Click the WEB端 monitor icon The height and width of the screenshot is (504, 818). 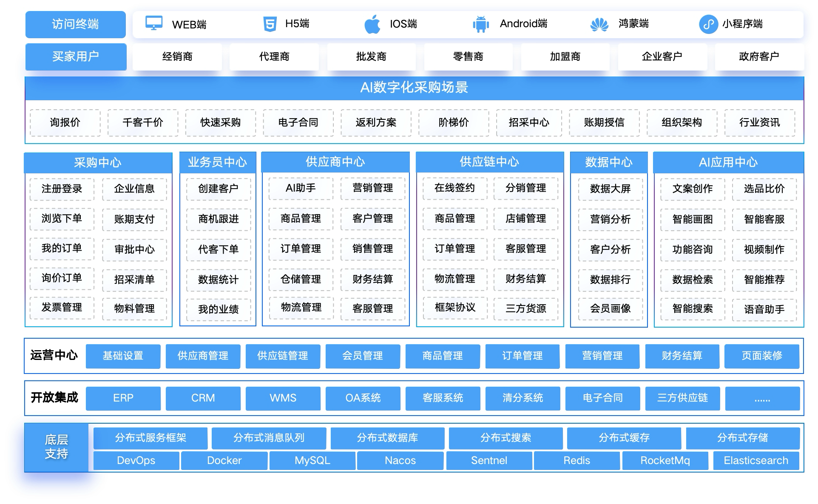pos(153,23)
